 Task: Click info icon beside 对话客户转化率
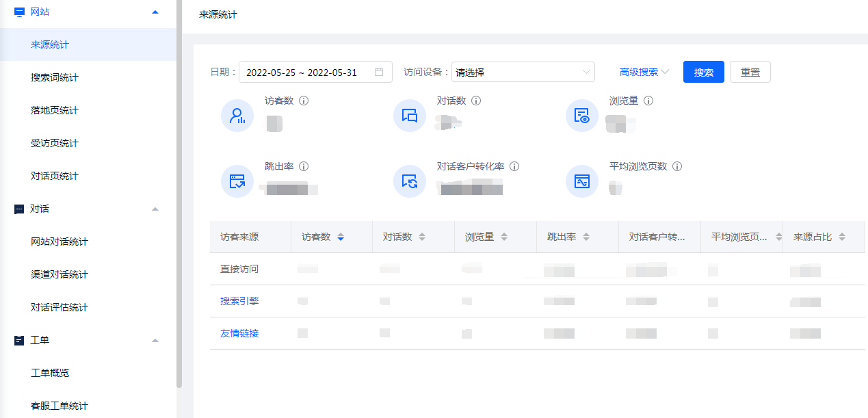[514, 166]
